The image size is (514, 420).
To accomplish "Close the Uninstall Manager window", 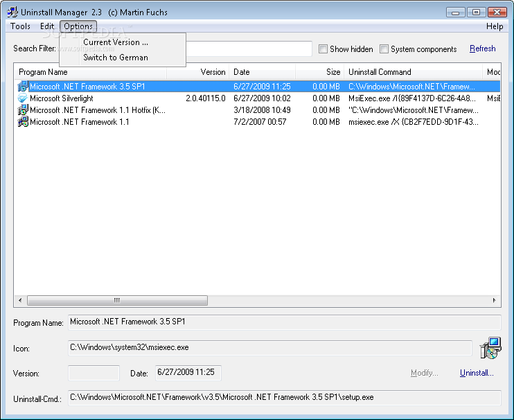I will coord(497,12).
